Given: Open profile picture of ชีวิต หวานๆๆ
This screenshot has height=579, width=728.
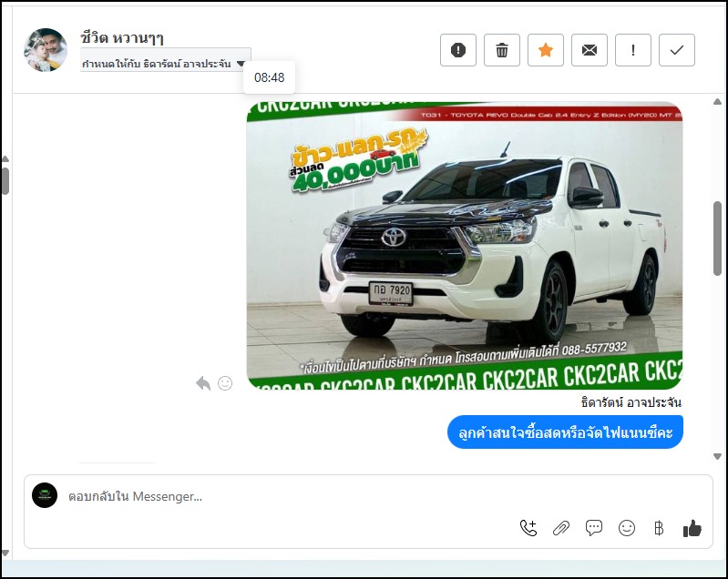Looking at the screenshot, I should [x=46, y=50].
